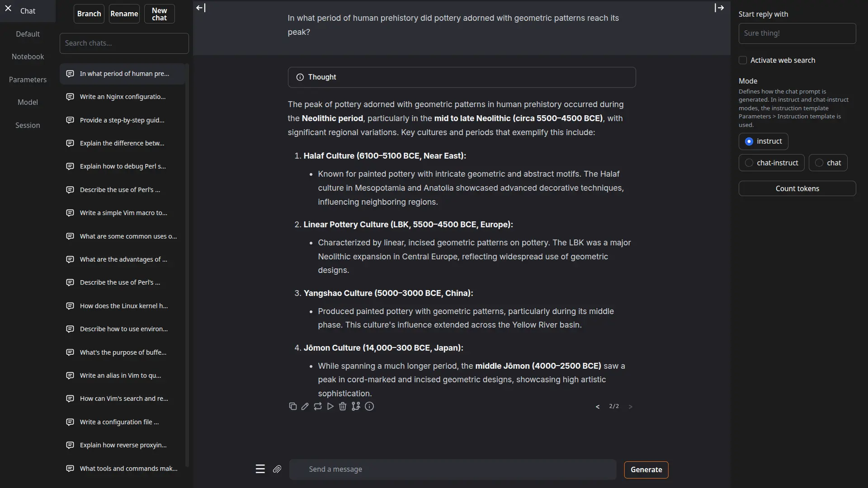
Task: Switch to chat-instruct mode
Action: [x=749, y=163]
